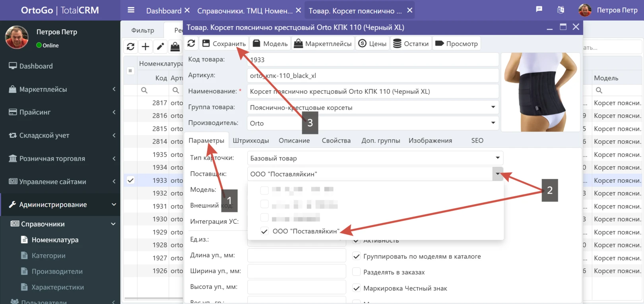Image resolution: width=644 pixels, height=304 pixels.
Task: Refresh the nomenclature list
Action: click(x=130, y=46)
